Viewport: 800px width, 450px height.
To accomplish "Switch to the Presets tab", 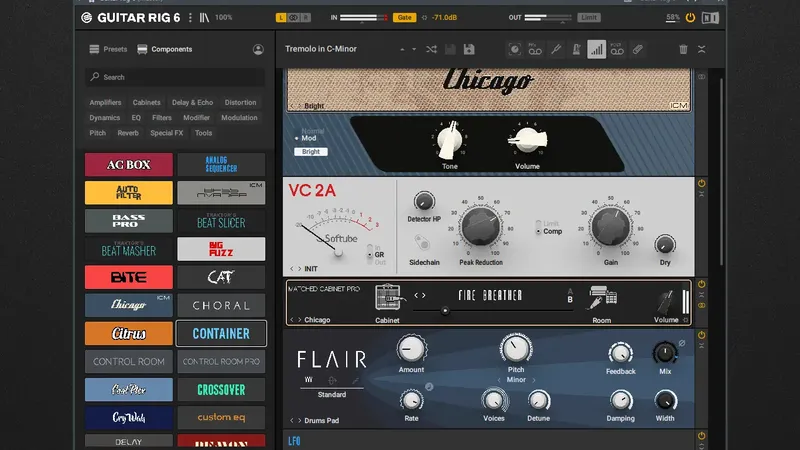I will coord(108,49).
